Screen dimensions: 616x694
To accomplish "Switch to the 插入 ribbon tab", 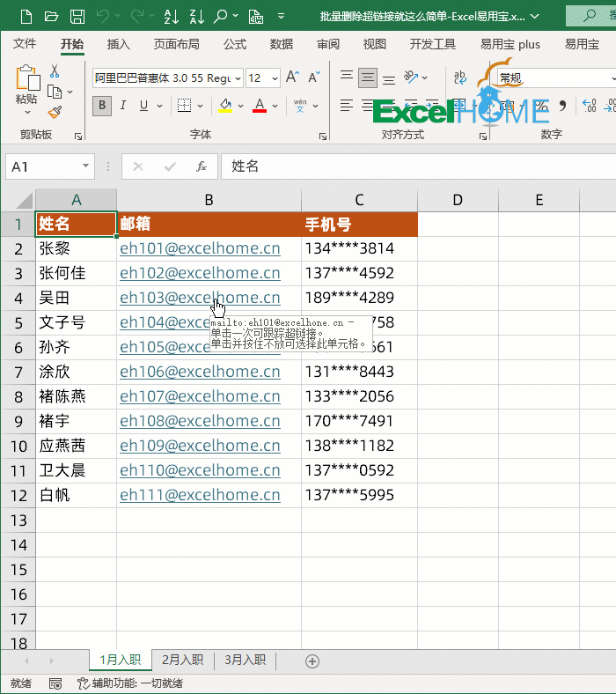I will (x=119, y=44).
